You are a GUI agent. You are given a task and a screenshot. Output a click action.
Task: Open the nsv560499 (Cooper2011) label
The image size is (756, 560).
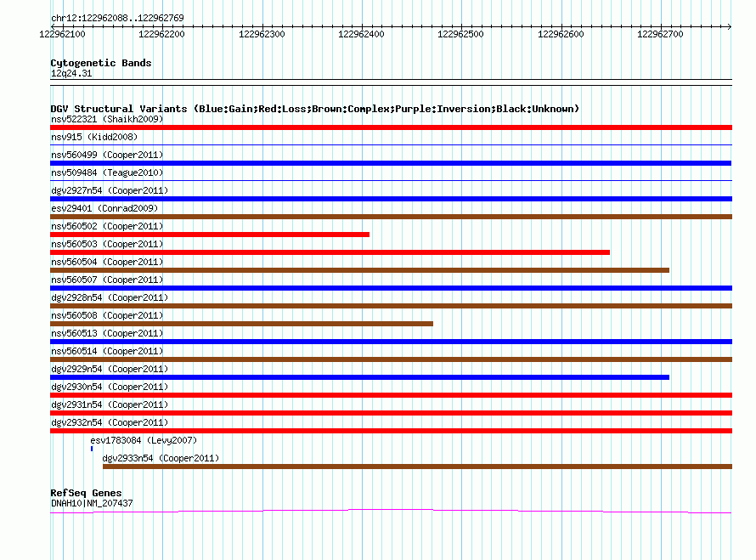click(x=107, y=155)
